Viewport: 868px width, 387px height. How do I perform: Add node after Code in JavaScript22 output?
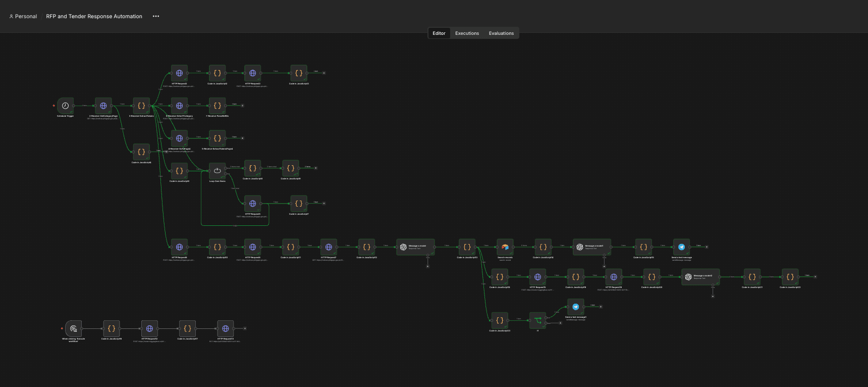click(815, 277)
